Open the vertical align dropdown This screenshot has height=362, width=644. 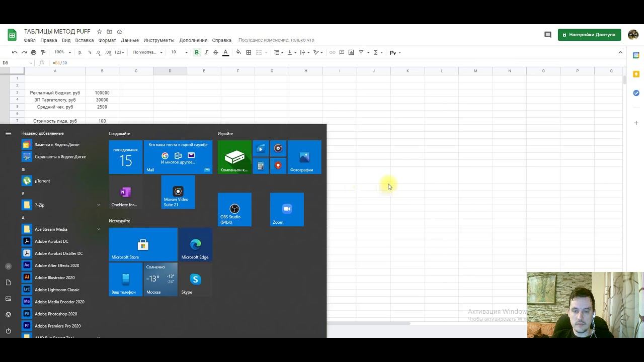point(291,52)
